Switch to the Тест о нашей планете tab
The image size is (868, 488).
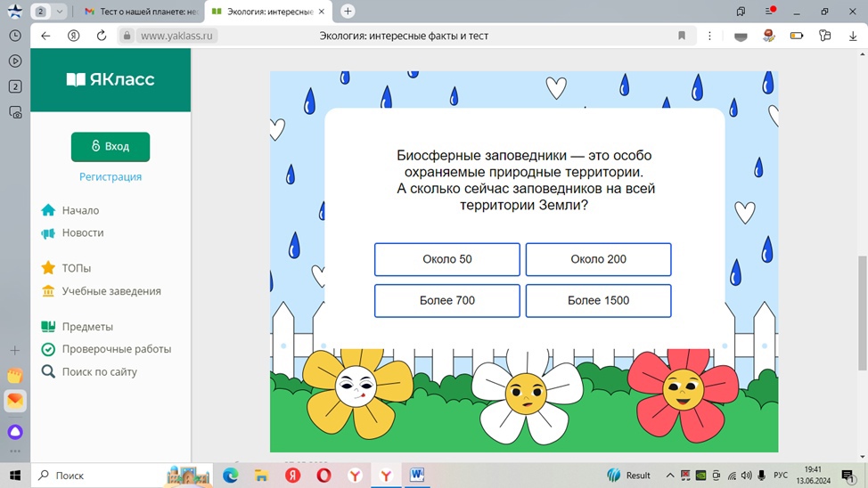[x=142, y=11]
